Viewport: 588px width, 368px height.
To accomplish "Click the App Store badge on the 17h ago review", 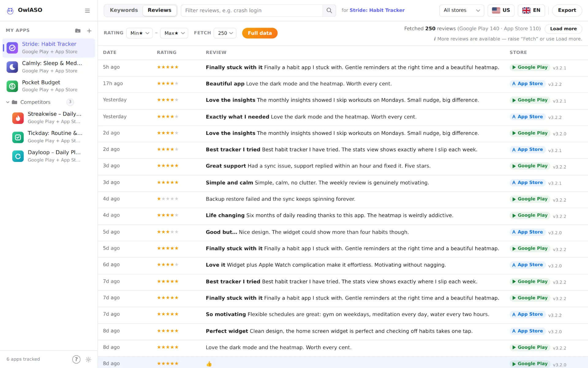I will click(527, 84).
